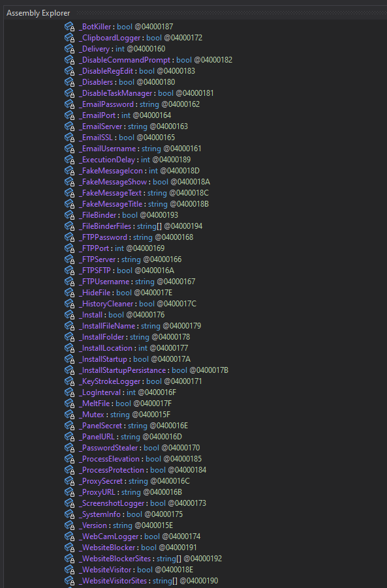This screenshot has width=387, height=588.
Task: Click the field icon beside _PanelURL
Action: (69, 437)
